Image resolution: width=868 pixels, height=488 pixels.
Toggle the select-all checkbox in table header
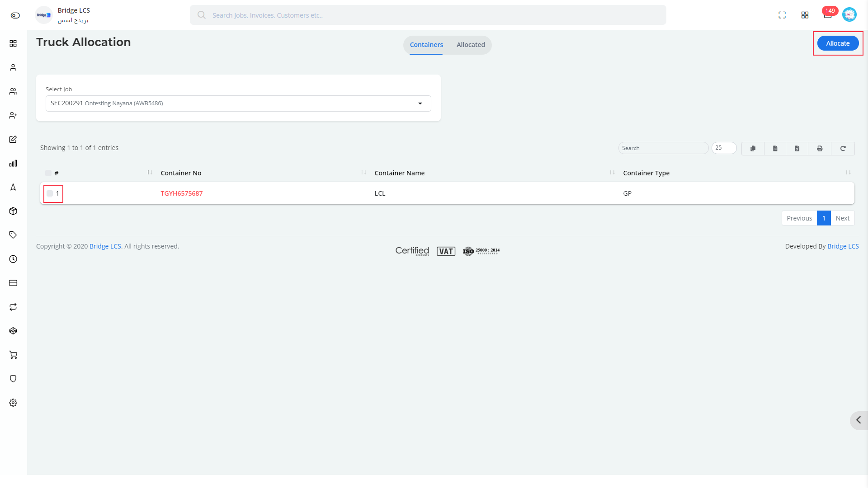tap(48, 173)
